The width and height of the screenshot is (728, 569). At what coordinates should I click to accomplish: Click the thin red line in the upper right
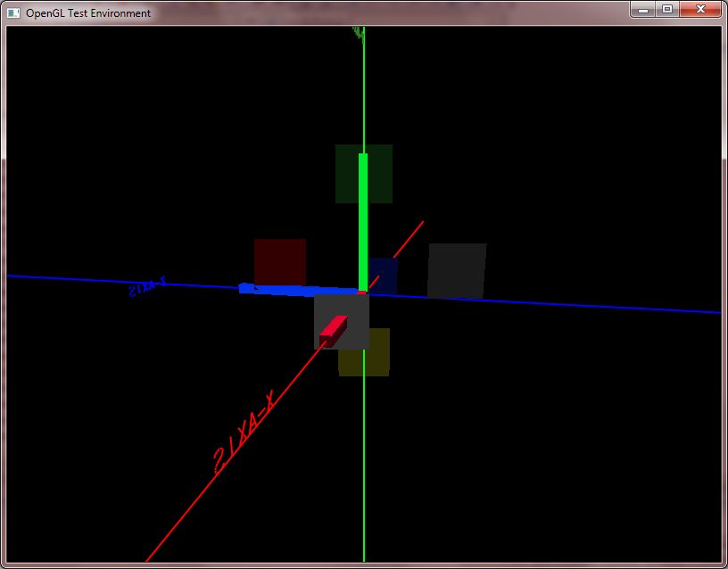pos(409,236)
